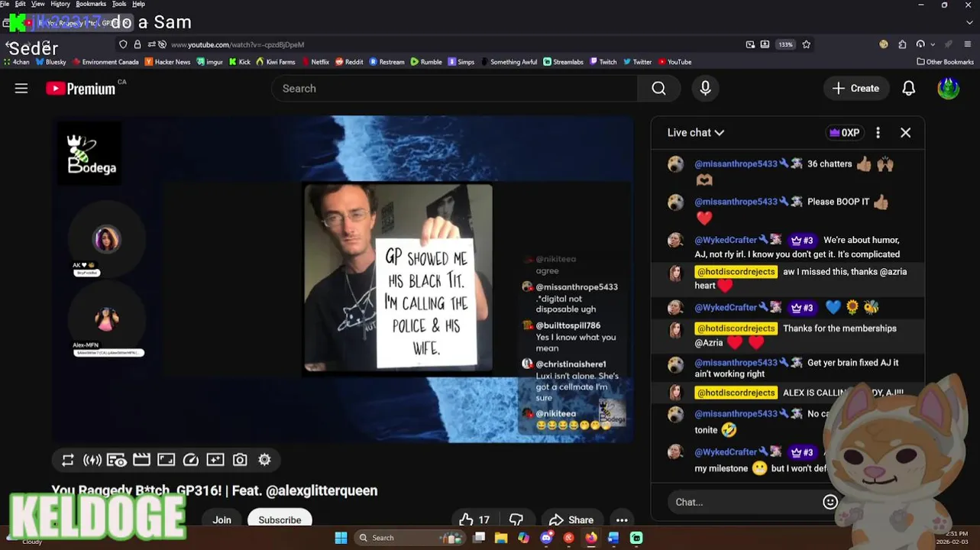Expand the Live chat mode dropdown
The image size is (980, 550).
click(x=695, y=133)
